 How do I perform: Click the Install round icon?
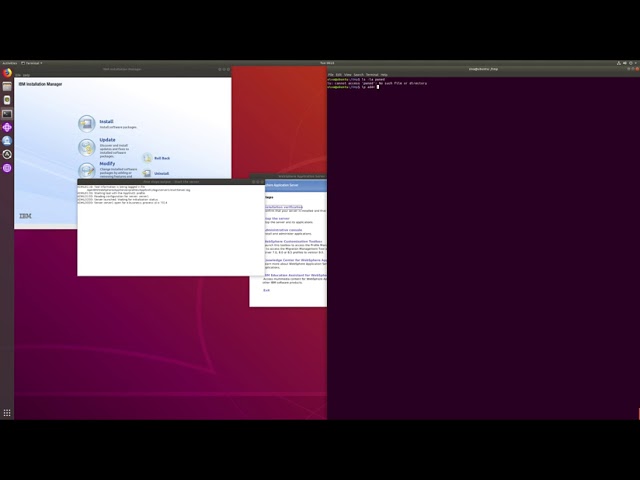[x=87, y=124]
